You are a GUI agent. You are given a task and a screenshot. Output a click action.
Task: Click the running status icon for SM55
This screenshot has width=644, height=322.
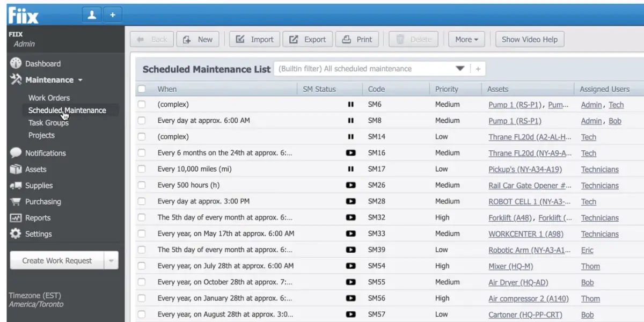point(351,282)
